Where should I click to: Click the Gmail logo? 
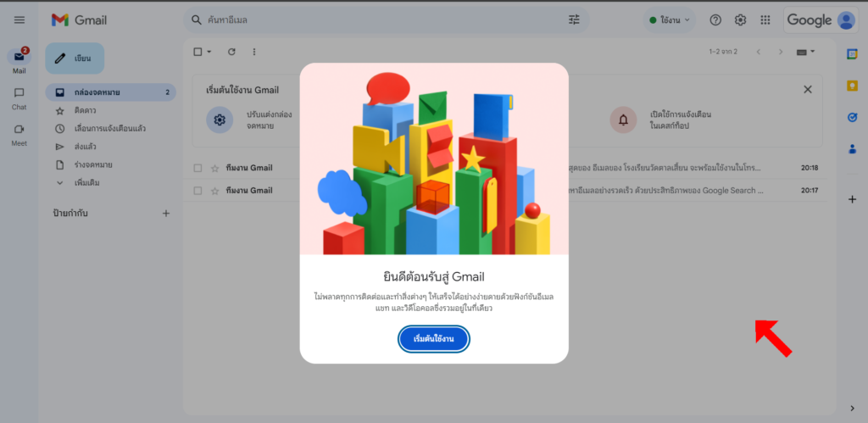pos(79,20)
